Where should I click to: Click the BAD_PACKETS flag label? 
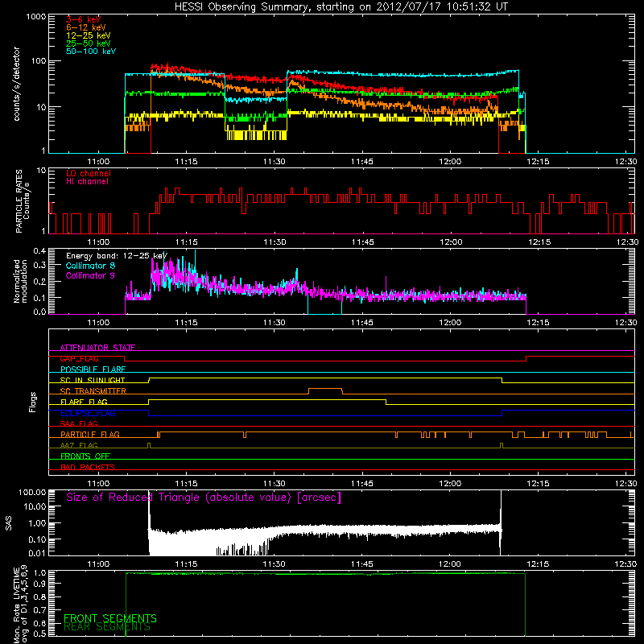(x=88, y=467)
